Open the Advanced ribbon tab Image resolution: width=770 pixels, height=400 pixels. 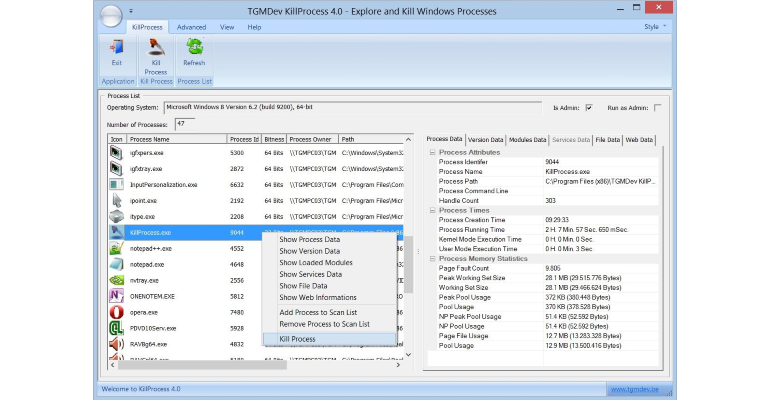click(192, 27)
